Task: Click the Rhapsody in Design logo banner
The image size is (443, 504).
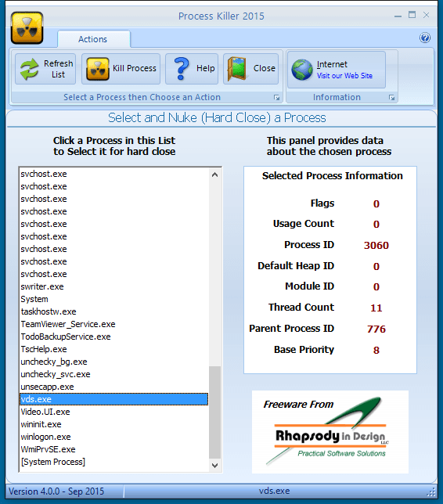Action: [x=330, y=432]
